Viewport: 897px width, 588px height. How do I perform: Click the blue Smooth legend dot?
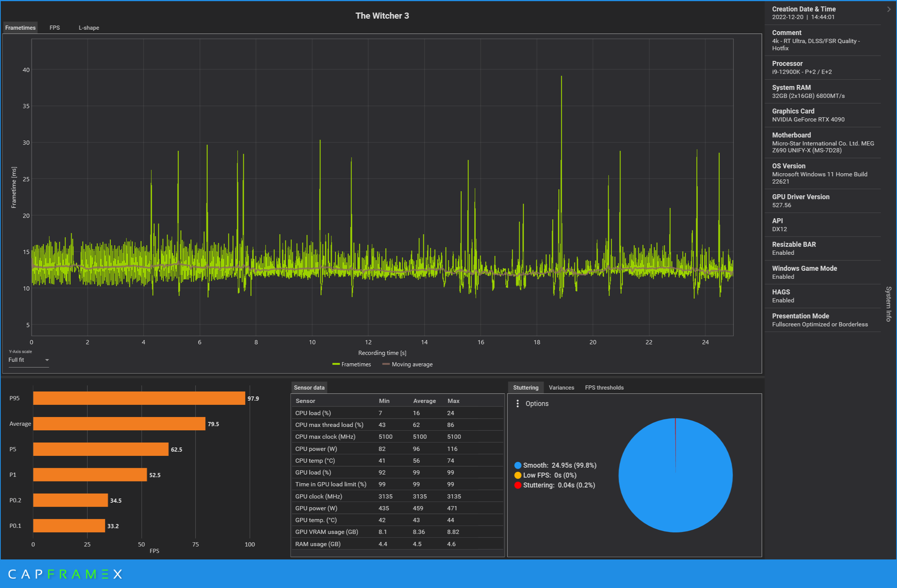pyautogui.click(x=518, y=465)
